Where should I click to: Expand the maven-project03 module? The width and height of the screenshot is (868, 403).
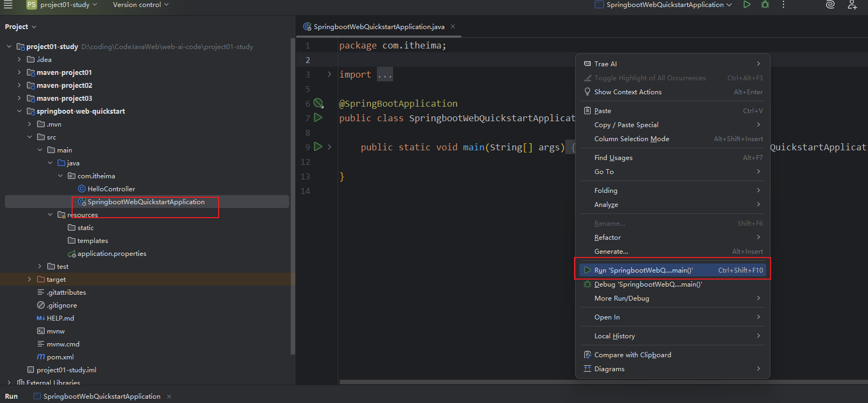[19, 99]
